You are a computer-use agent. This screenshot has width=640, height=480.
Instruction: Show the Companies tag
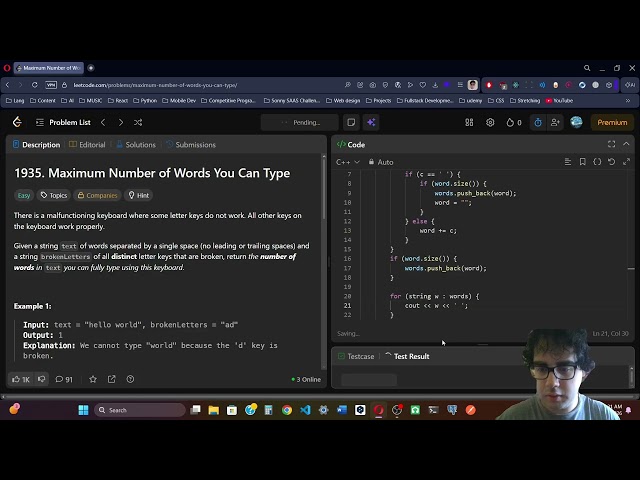click(98, 196)
